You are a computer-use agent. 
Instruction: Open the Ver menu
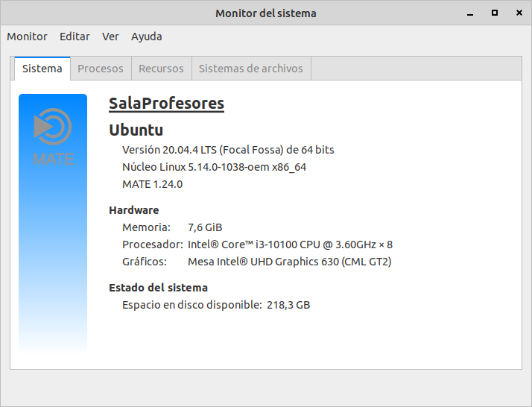coord(110,37)
